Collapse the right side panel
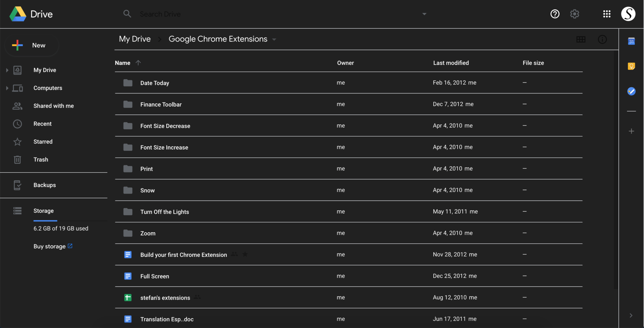644x328 pixels. pos(630,315)
